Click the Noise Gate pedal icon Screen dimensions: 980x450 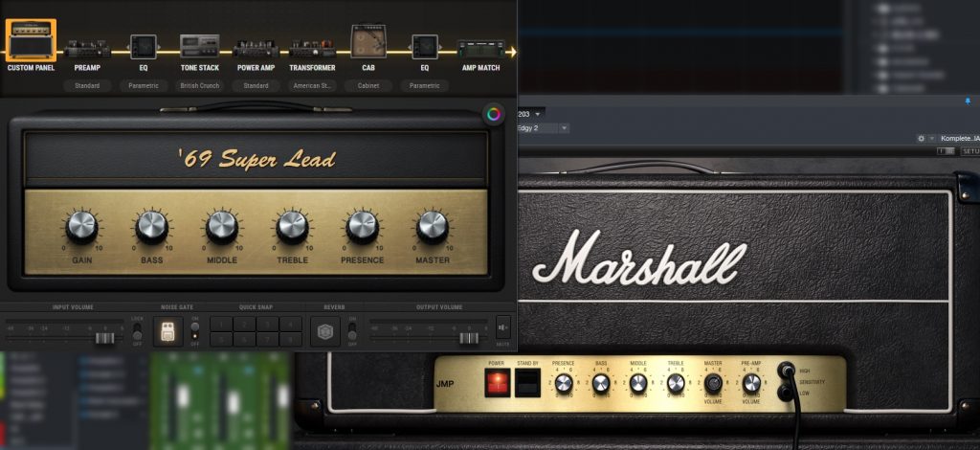click(x=168, y=331)
